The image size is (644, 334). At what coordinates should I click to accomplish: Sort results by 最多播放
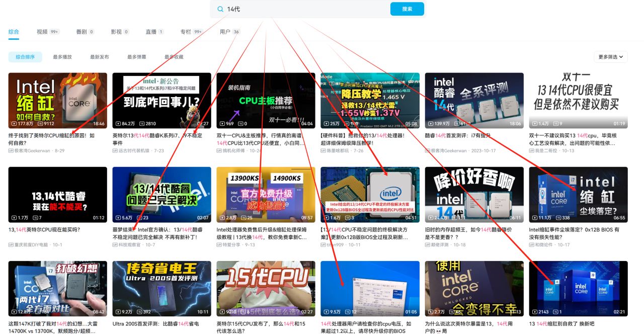[x=62, y=57]
